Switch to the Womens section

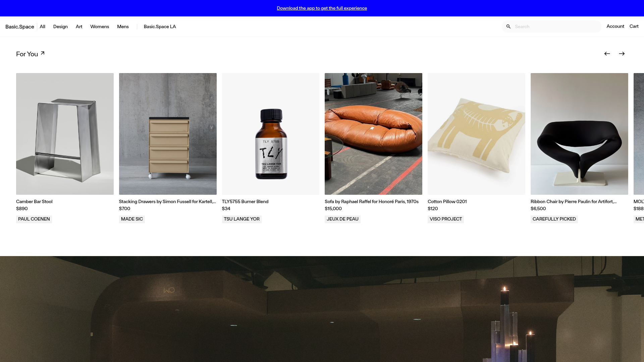(99, 26)
